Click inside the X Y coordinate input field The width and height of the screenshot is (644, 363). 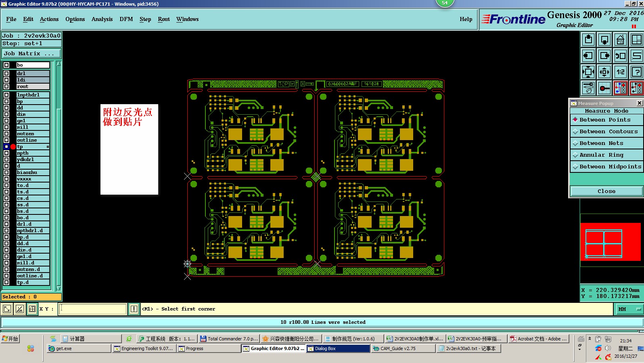pyautogui.click(x=93, y=309)
